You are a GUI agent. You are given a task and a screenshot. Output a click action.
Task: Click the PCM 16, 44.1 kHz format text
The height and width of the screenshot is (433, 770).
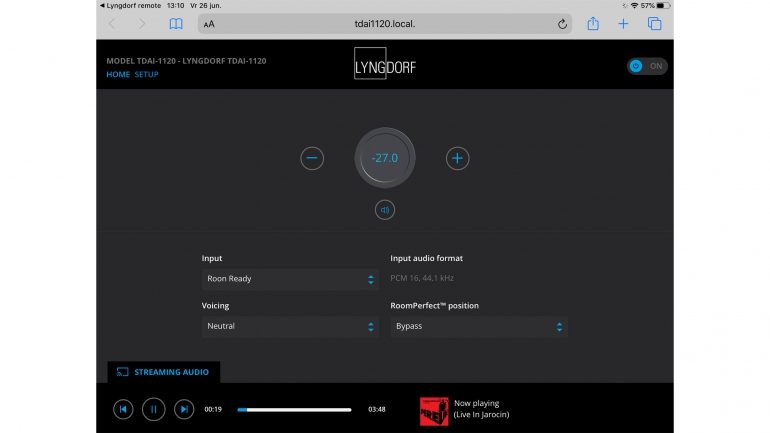pyautogui.click(x=422, y=278)
